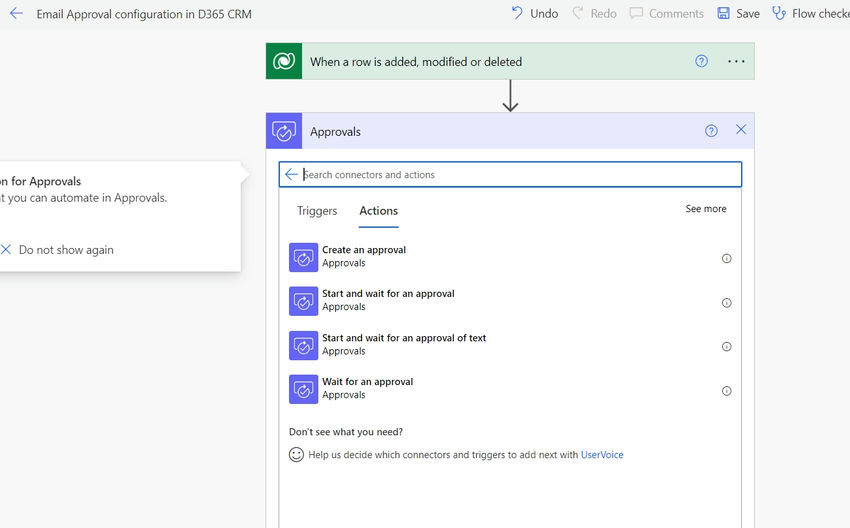The image size is (850, 528).
Task: Expand the list with See more
Action: [x=706, y=209]
